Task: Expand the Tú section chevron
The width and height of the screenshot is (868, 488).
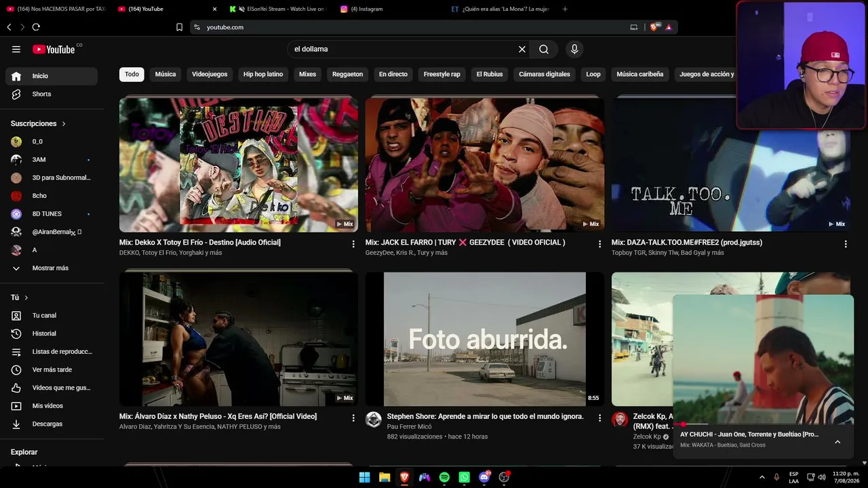Action: [x=26, y=298]
